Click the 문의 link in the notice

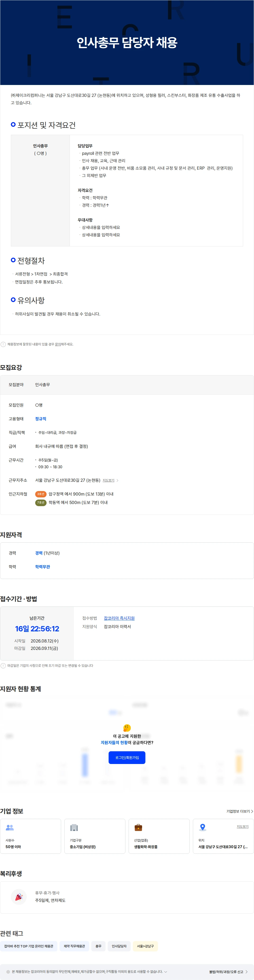[58, 344]
